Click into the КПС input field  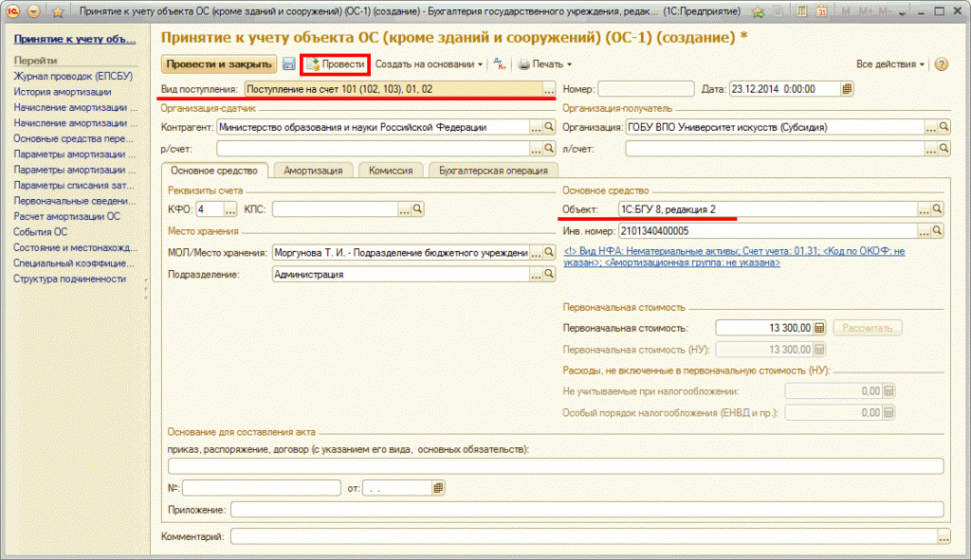335,209
